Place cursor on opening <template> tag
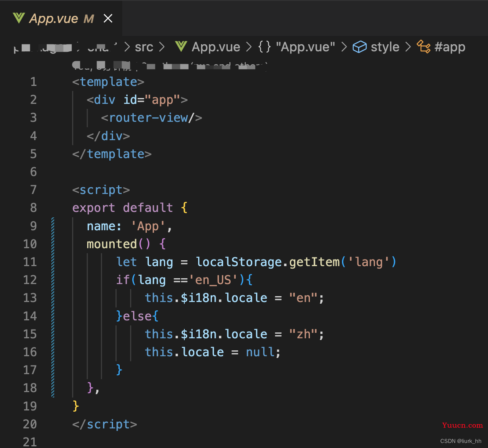 108,82
